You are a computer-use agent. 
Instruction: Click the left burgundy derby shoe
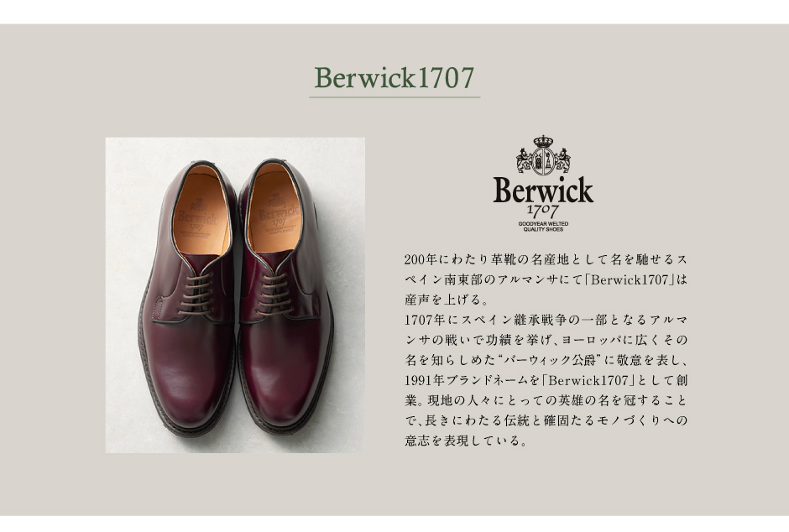coord(189,298)
